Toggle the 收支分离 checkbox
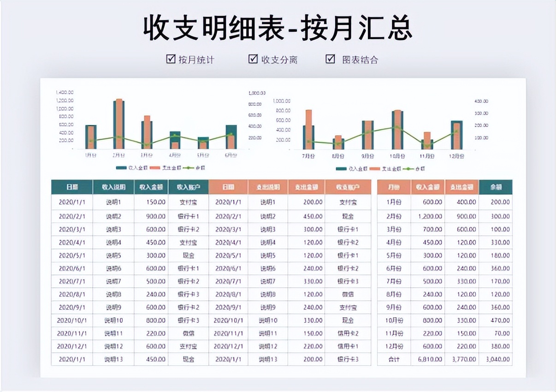Image resolution: width=556 pixels, height=392 pixels. (x=252, y=59)
